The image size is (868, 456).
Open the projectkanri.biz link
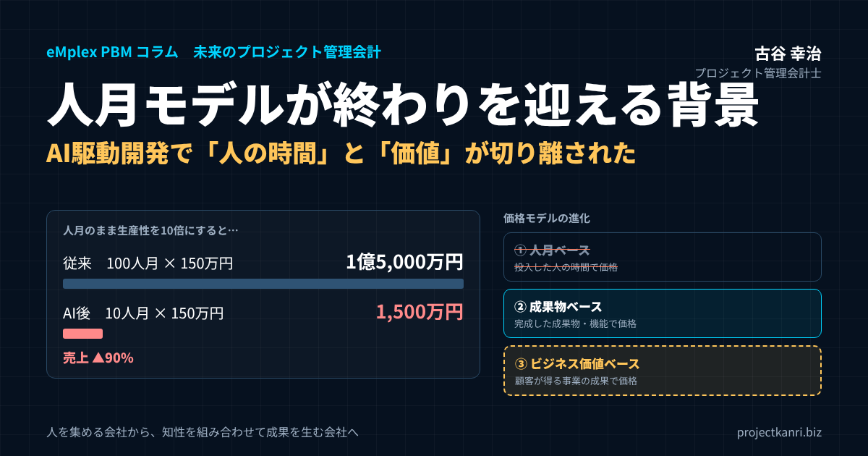779,432
